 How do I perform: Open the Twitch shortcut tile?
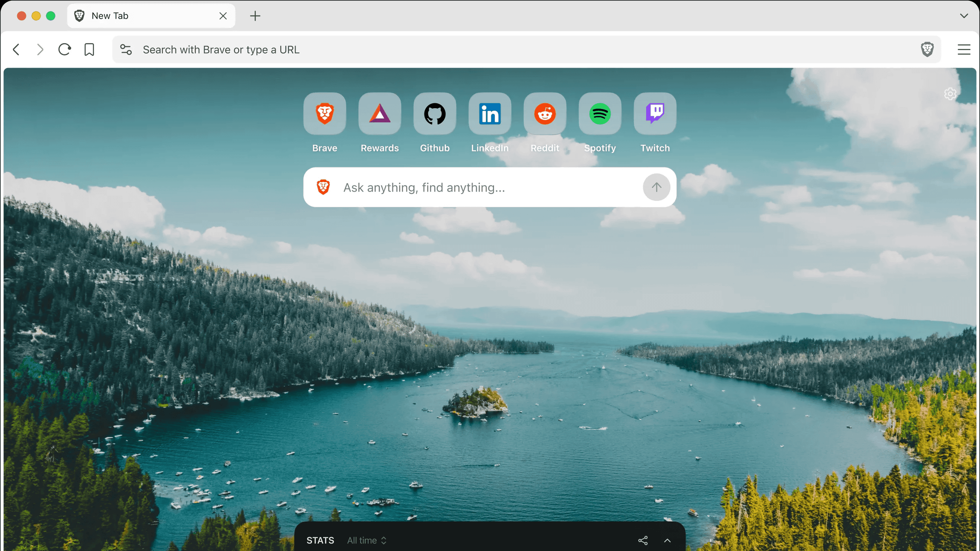click(655, 114)
